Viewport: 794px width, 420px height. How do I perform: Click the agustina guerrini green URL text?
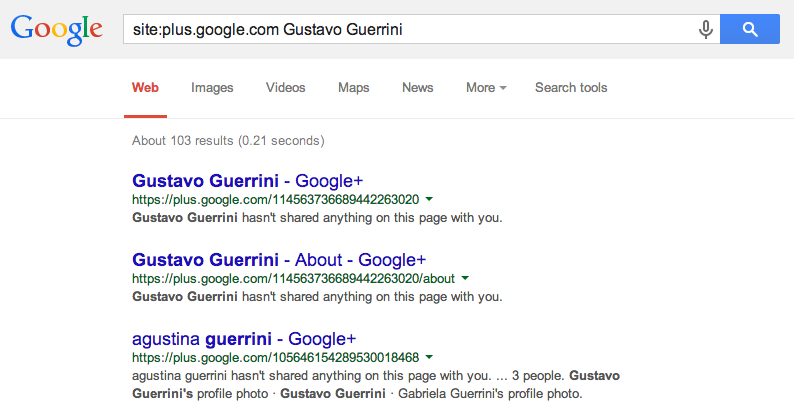click(275, 358)
